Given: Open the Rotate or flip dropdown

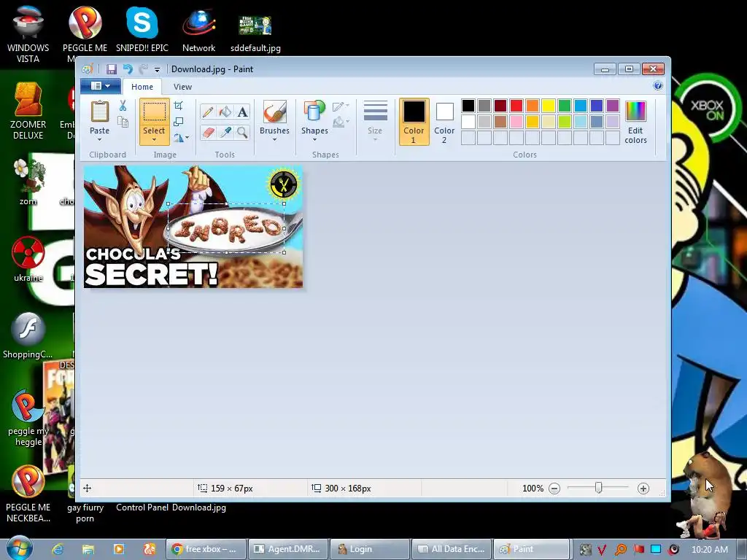Looking at the screenshot, I should tap(181, 138).
